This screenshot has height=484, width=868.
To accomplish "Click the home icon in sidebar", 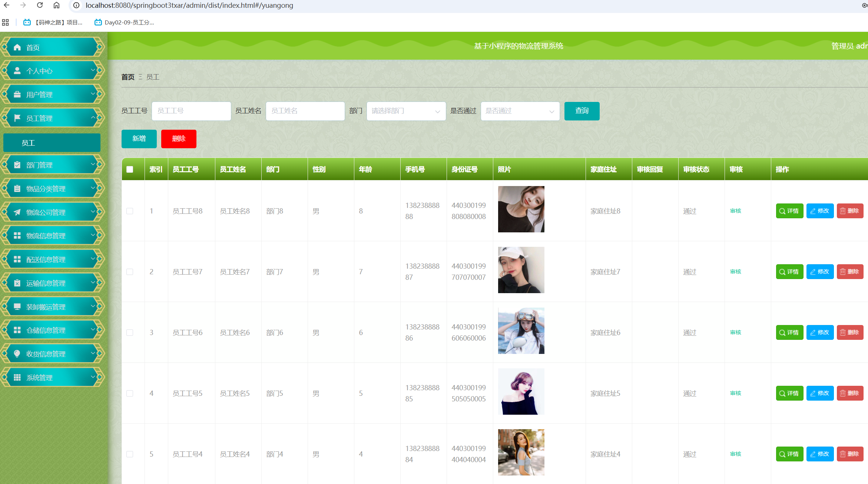I will [17, 47].
